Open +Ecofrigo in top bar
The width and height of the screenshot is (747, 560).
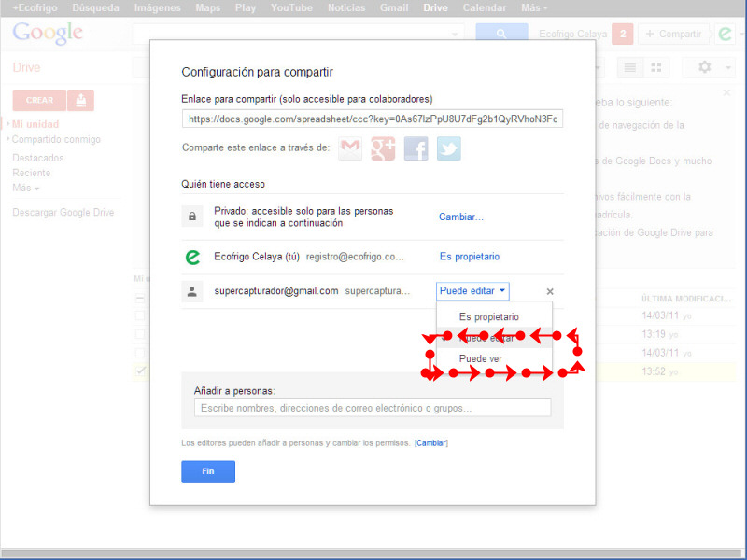(35, 8)
